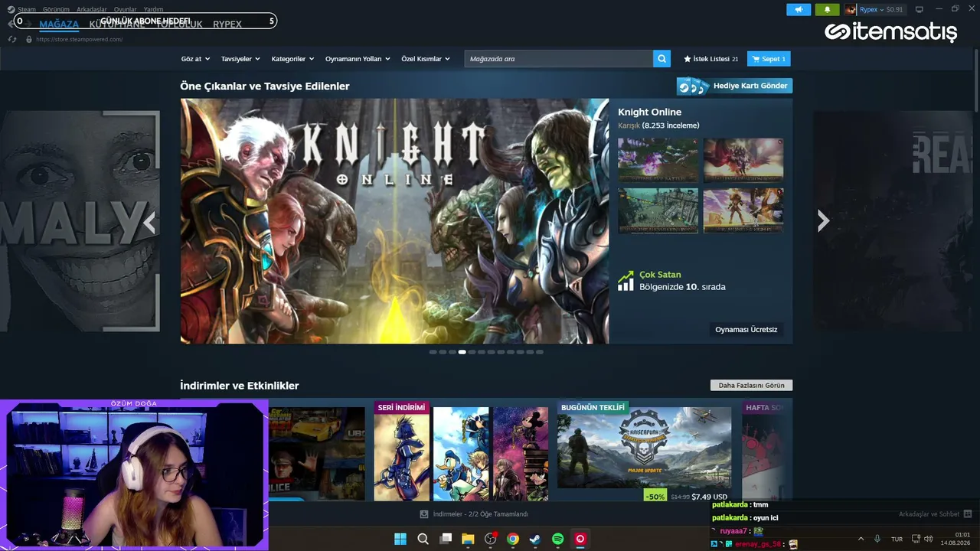The image size is (980, 551).
Task: Switch the TUR keyboard language indicator
Action: (897, 540)
